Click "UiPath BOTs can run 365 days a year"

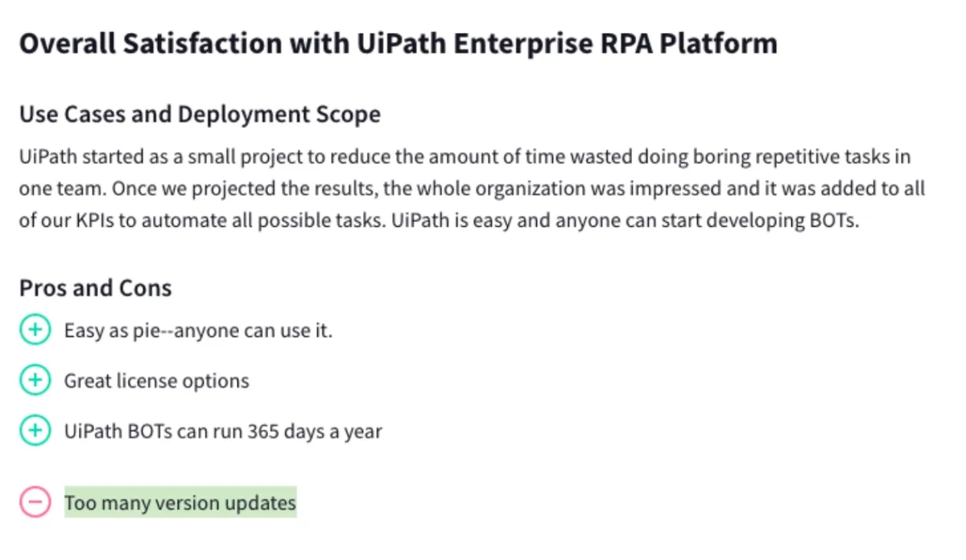(x=223, y=431)
